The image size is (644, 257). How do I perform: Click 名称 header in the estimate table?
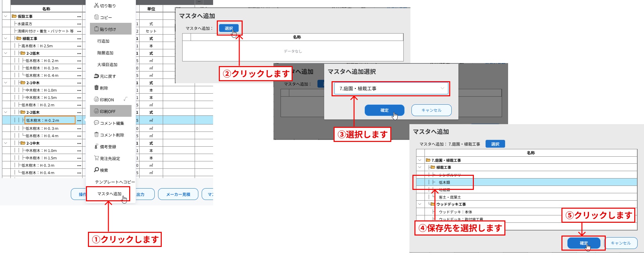pos(46,9)
